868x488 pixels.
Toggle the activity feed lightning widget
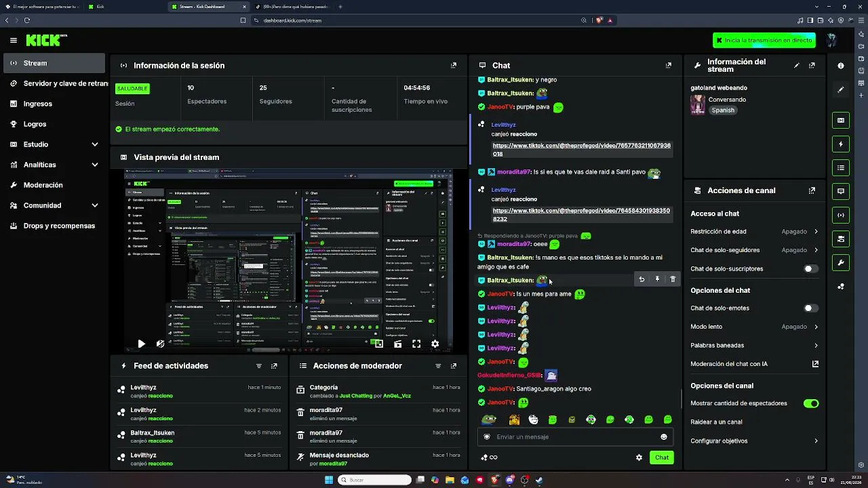841,144
